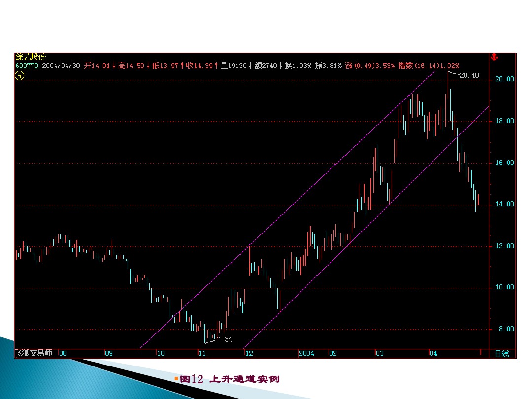Click the low price 低13.97
This screenshot has height=399, width=532.
165,66
